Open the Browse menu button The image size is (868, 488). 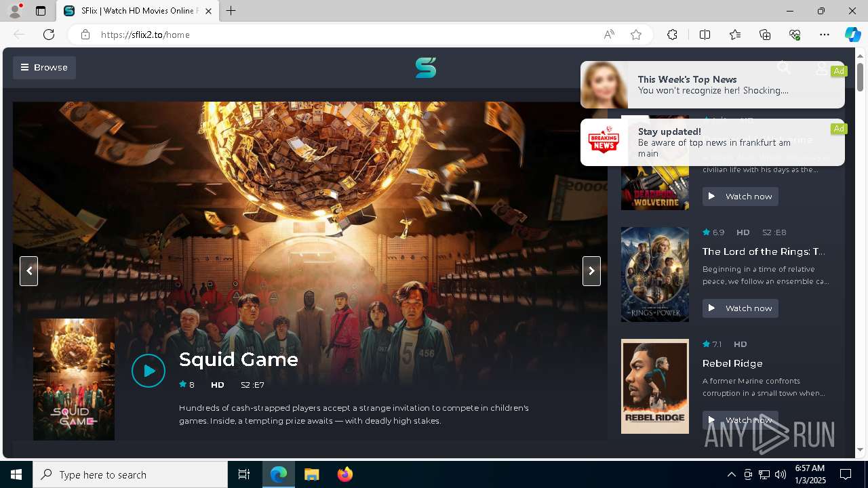(44, 67)
